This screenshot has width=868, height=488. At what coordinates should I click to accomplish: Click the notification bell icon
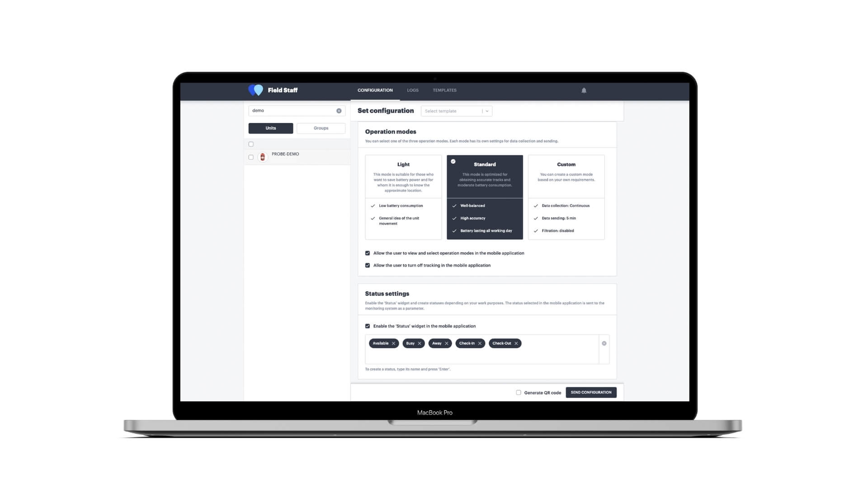click(584, 90)
